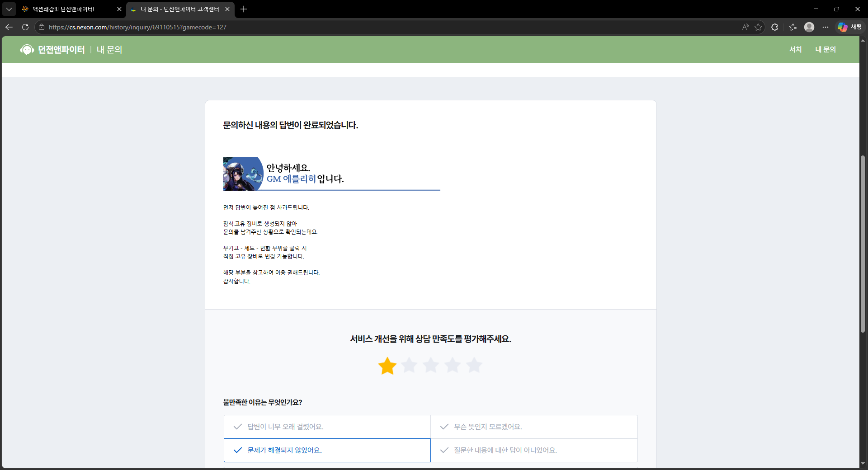Click the 던전앤파이터 logo link

click(53, 50)
